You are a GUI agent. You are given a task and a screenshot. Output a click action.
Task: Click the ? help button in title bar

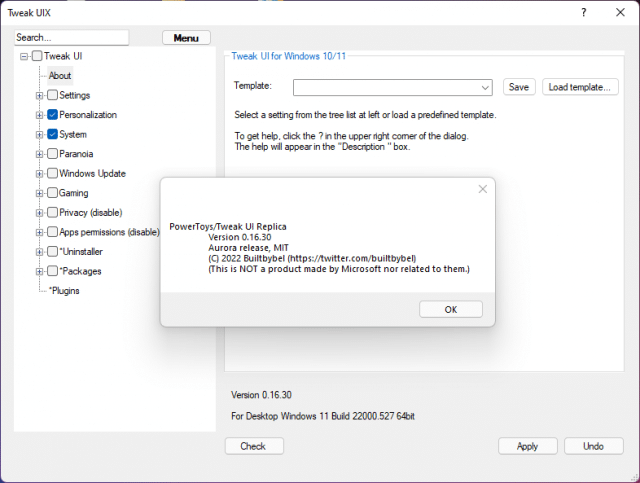click(x=584, y=13)
